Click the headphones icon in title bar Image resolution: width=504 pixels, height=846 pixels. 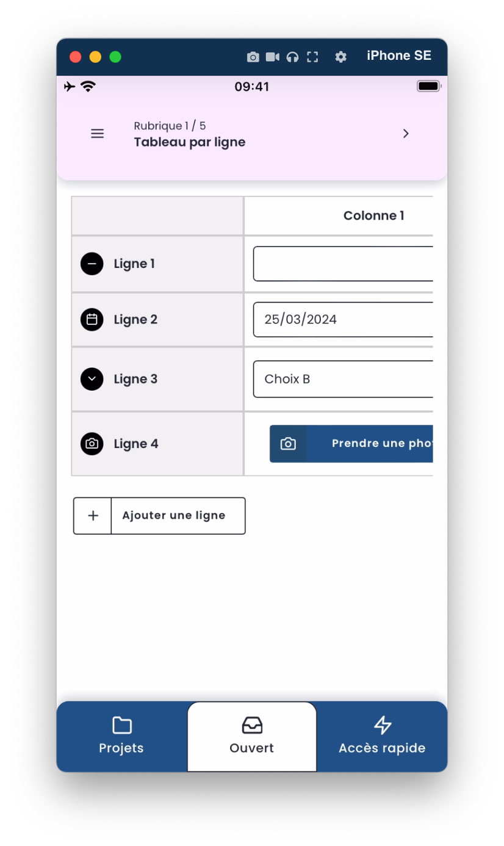[x=292, y=57]
